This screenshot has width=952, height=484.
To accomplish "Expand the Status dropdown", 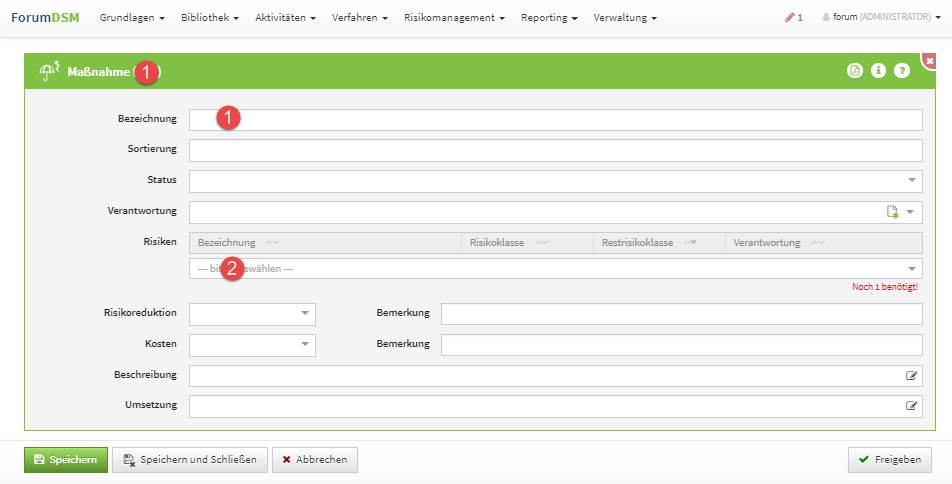I will (x=912, y=181).
